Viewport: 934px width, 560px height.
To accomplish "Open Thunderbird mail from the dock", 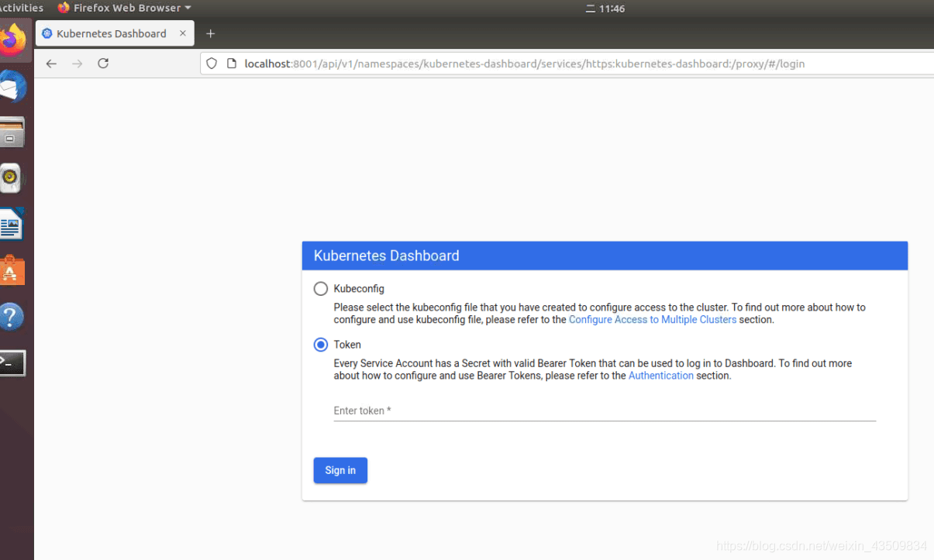I will [x=13, y=87].
